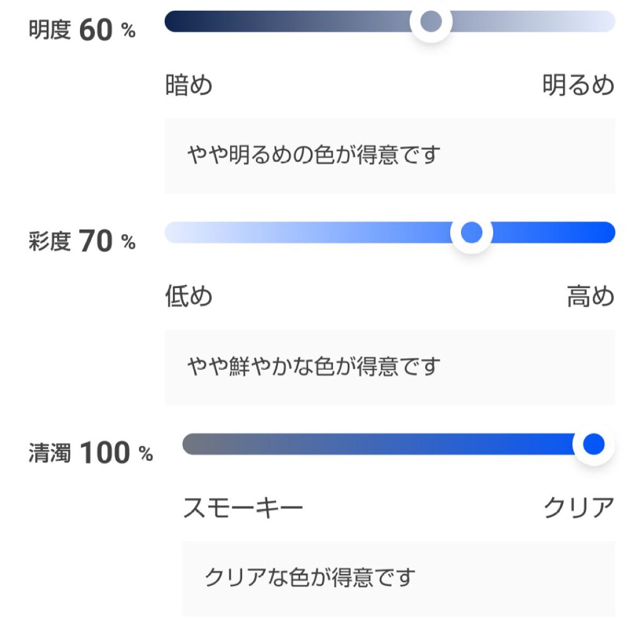Screen dimensions: 644x644
Task: Click the dark end of the 明度 slider
Action: click(x=177, y=20)
